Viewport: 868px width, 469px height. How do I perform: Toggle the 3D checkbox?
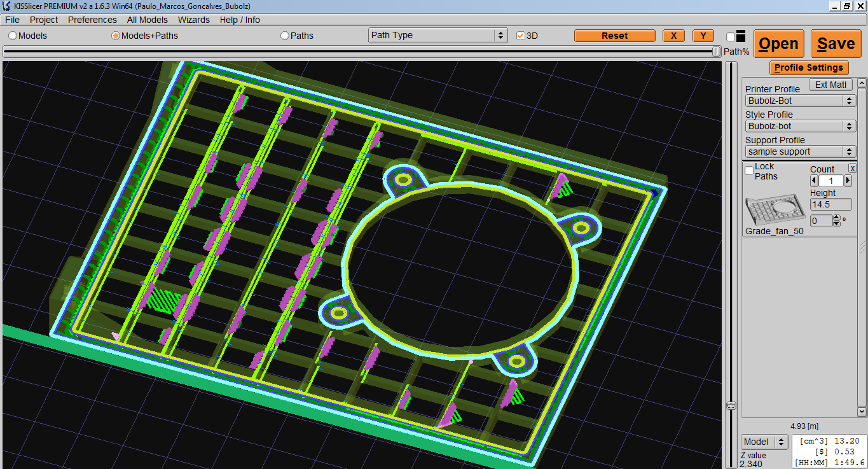coord(521,36)
